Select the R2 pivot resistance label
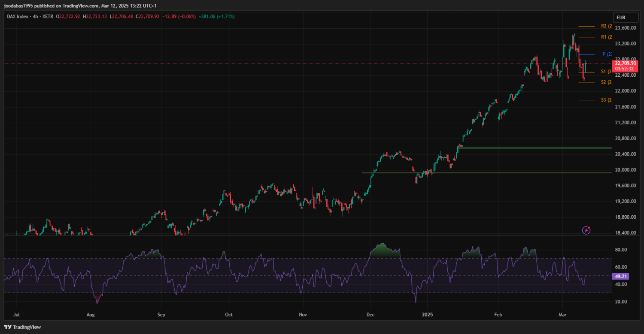The width and height of the screenshot is (644, 334). click(606, 26)
